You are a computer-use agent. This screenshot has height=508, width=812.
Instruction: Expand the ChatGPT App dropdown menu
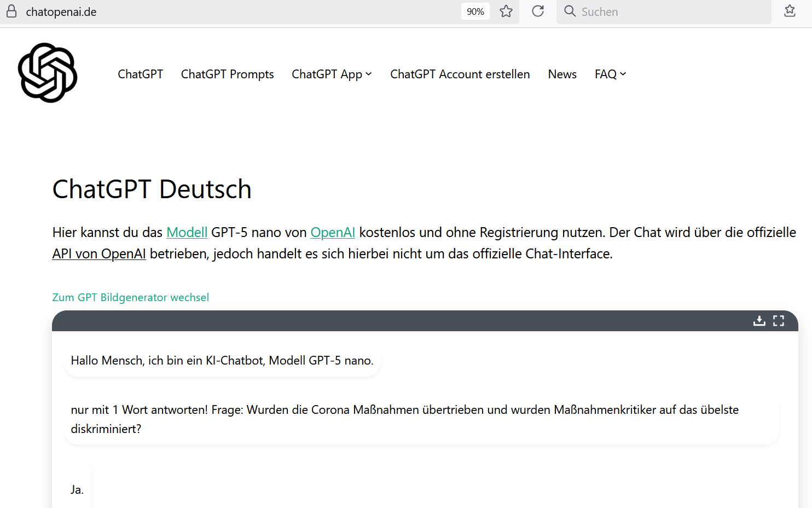click(x=332, y=74)
